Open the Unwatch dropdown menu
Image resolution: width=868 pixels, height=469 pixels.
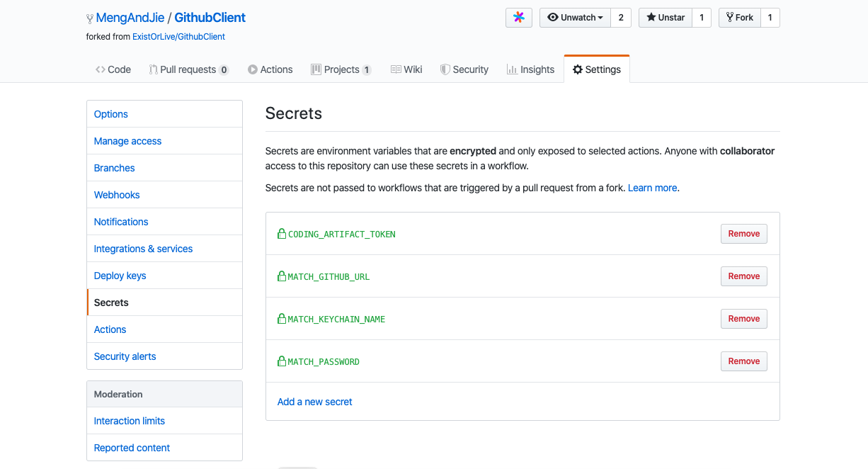pos(575,18)
